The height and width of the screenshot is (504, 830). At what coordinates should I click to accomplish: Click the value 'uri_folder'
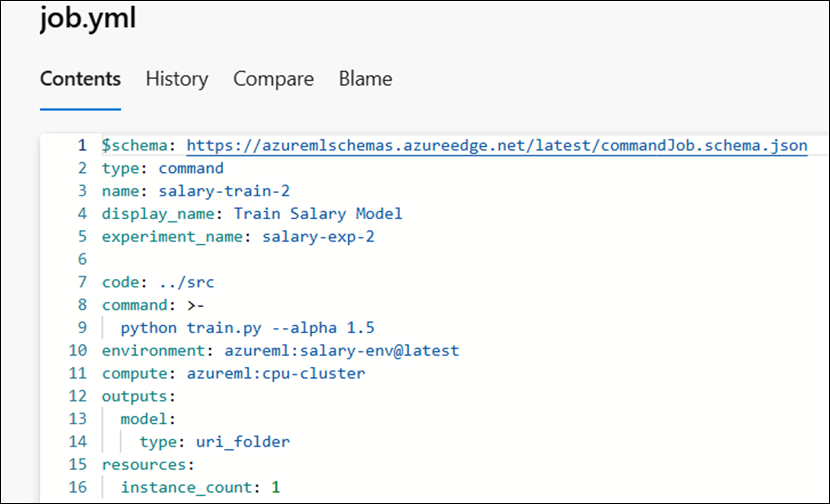click(243, 442)
